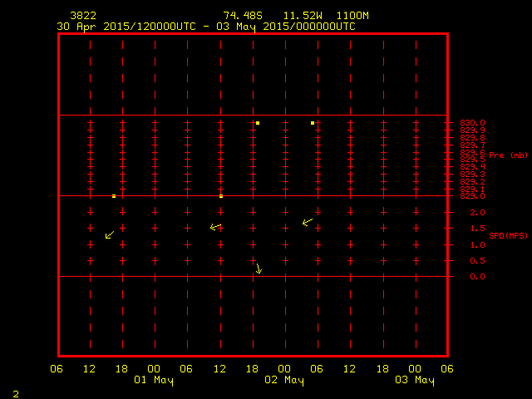Click the 0.0 speed scale value

coord(477,277)
